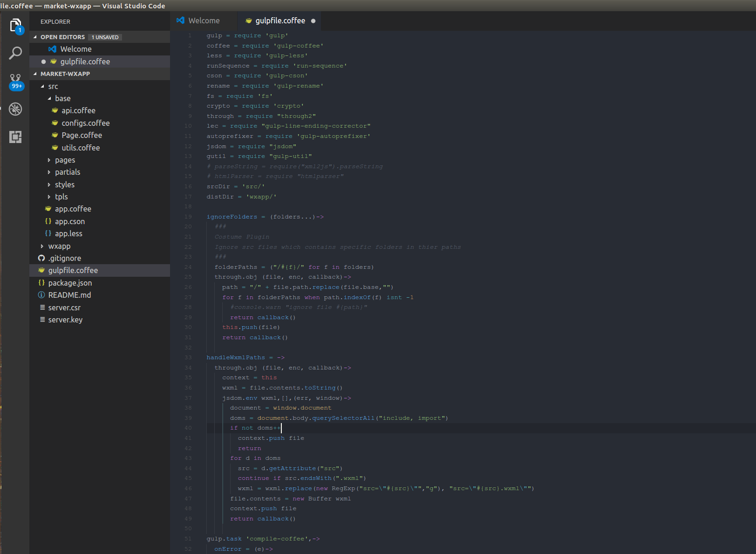This screenshot has width=756, height=554.
Task: Select the styles folder
Action: coord(64,185)
